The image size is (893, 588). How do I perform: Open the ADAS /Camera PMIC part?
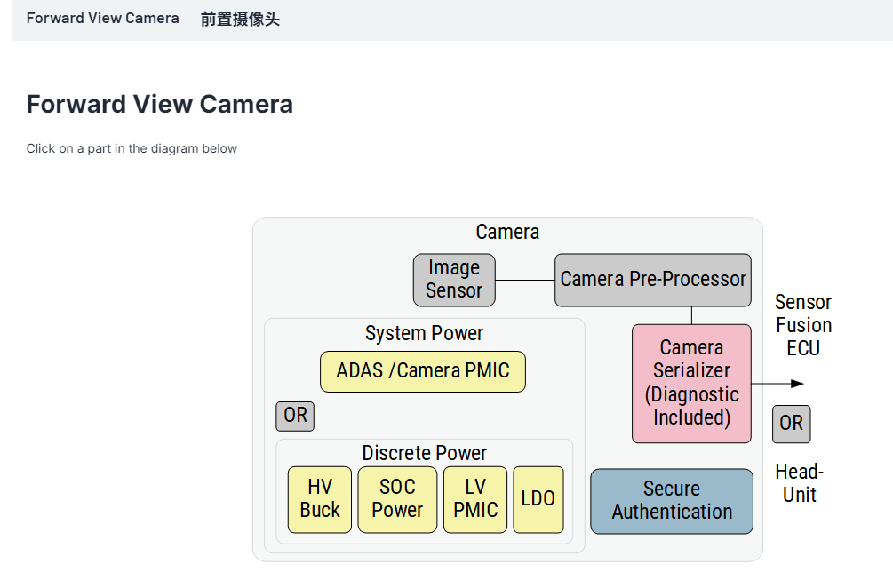click(x=423, y=371)
